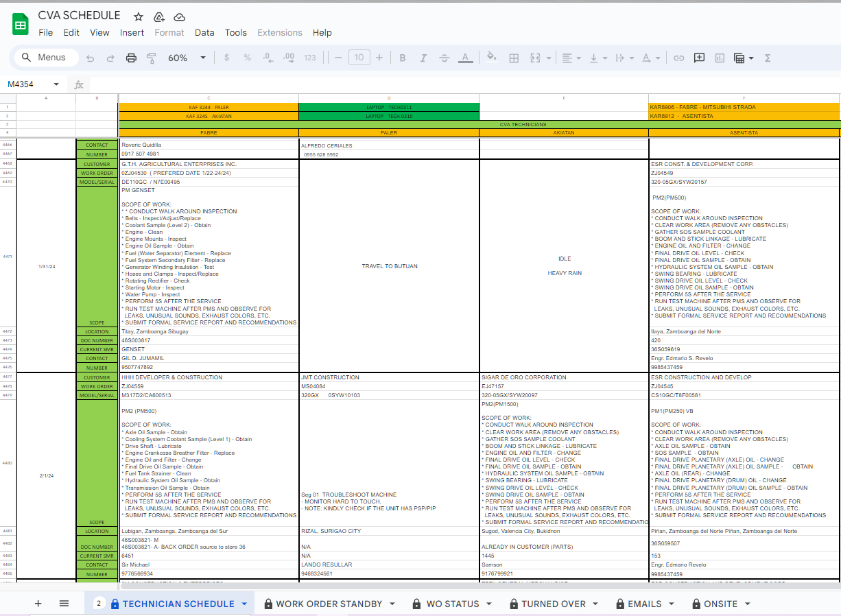Select the IDLE HEAVY RAIN cell

[564, 265]
